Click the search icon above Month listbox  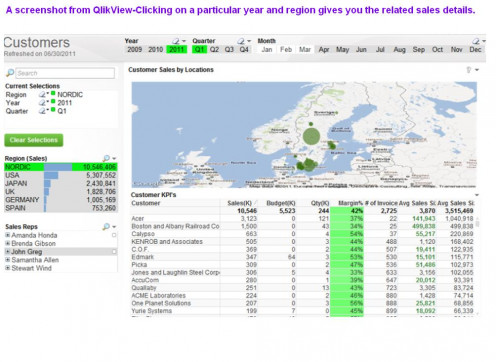point(476,41)
